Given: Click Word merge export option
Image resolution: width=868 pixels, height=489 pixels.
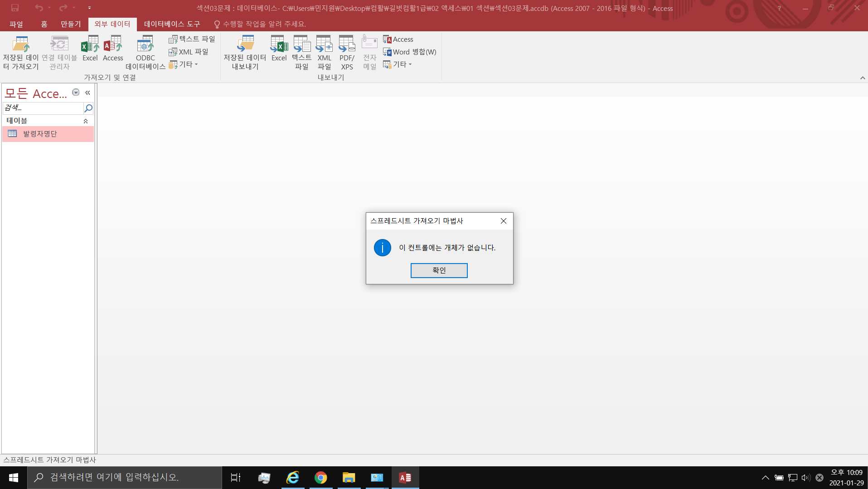Looking at the screenshot, I should click(x=410, y=52).
